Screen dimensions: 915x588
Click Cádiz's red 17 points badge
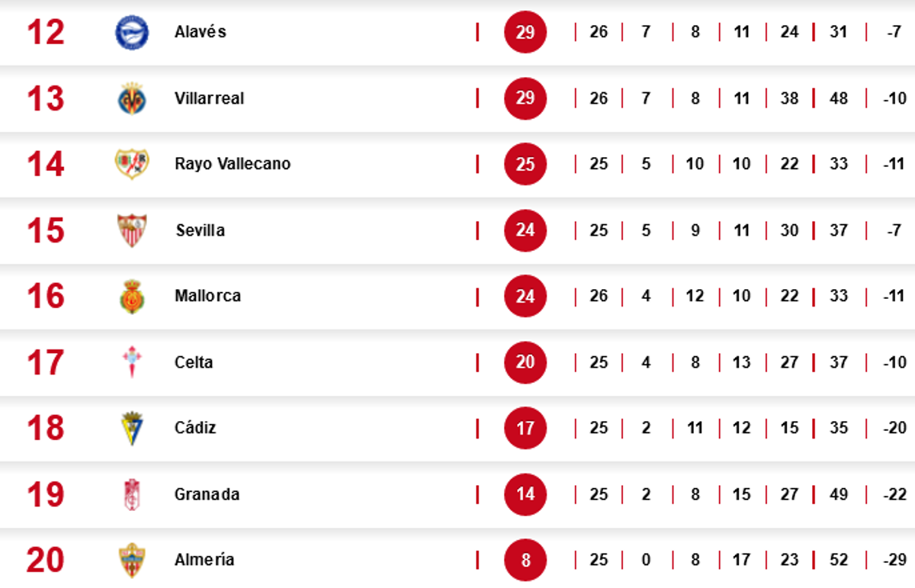point(525,429)
